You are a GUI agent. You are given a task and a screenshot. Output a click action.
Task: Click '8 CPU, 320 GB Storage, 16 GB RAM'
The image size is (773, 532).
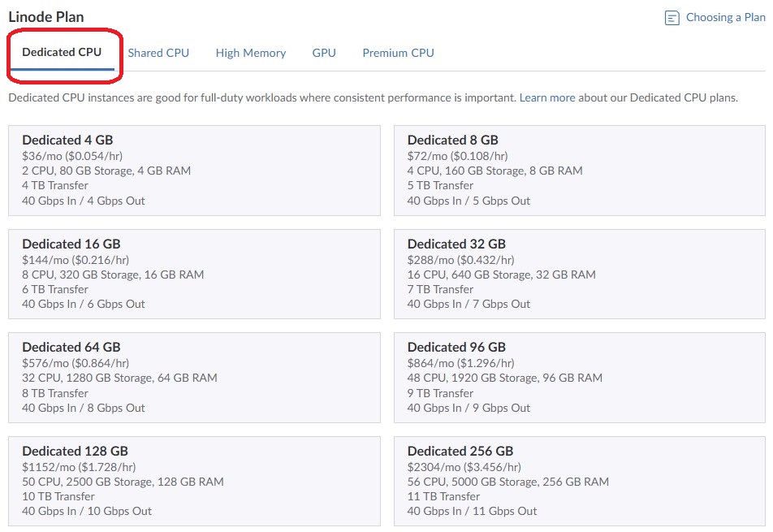click(113, 275)
